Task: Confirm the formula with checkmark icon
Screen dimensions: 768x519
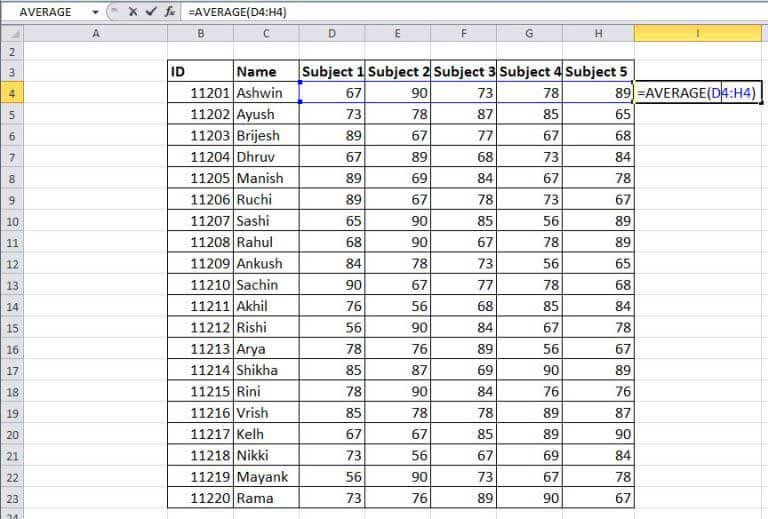Action: (151, 12)
